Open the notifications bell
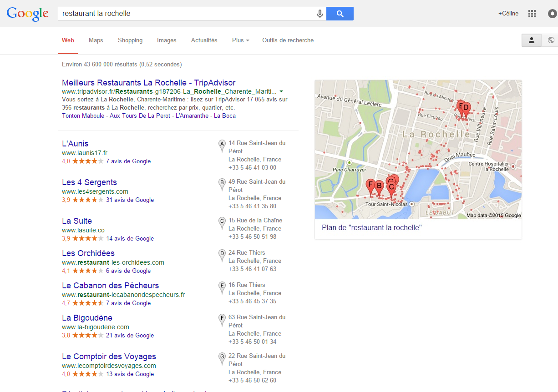This screenshot has width=558, height=392. 553,14
